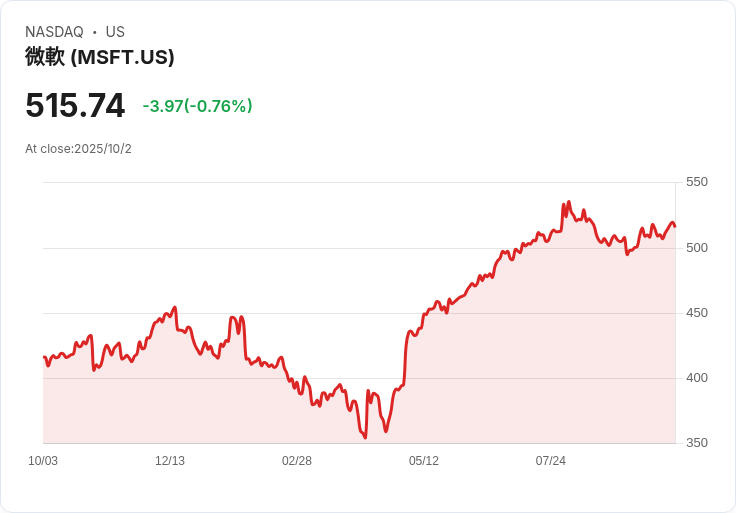Screen dimensions: 736x513
Task: Click the 12/13 date axis label
Action: (x=170, y=461)
